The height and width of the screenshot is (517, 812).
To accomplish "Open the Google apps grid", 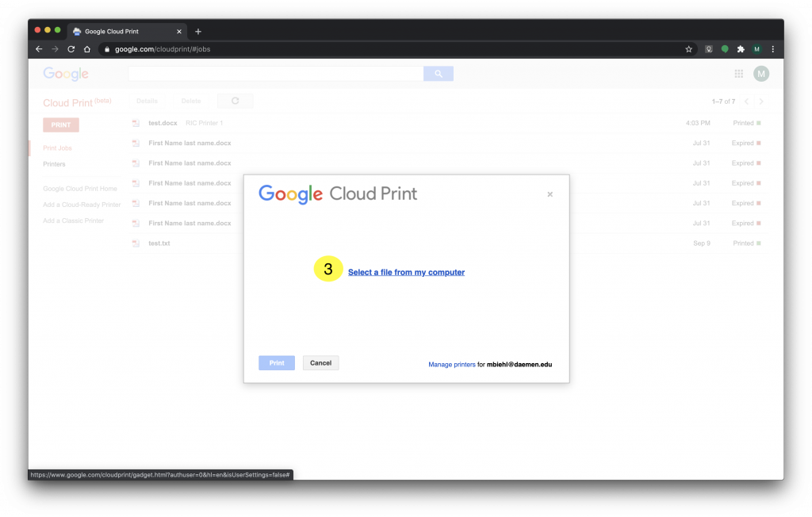I will (739, 74).
